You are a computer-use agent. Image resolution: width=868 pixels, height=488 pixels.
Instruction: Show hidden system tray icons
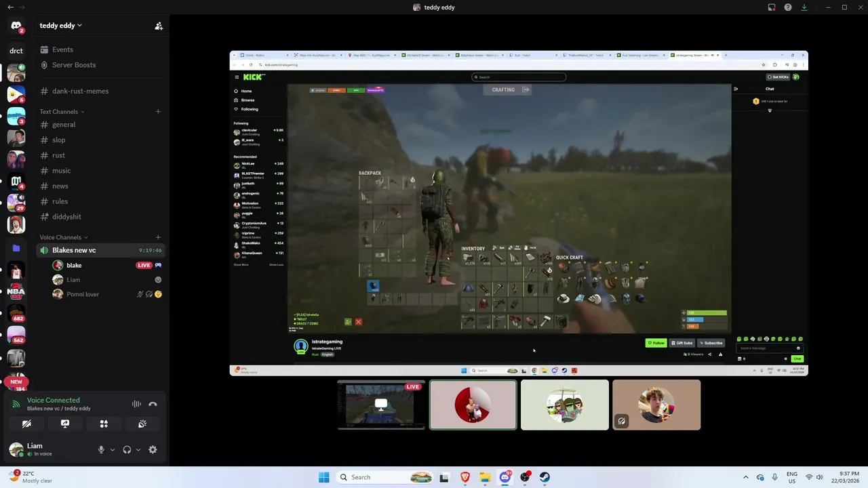[x=745, y=477]
